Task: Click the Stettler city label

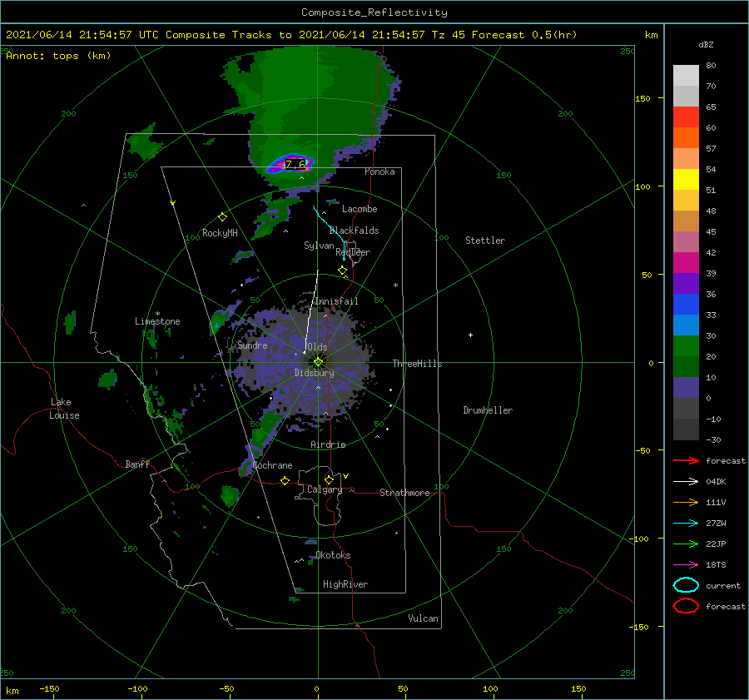Action: tap(485, 241)
